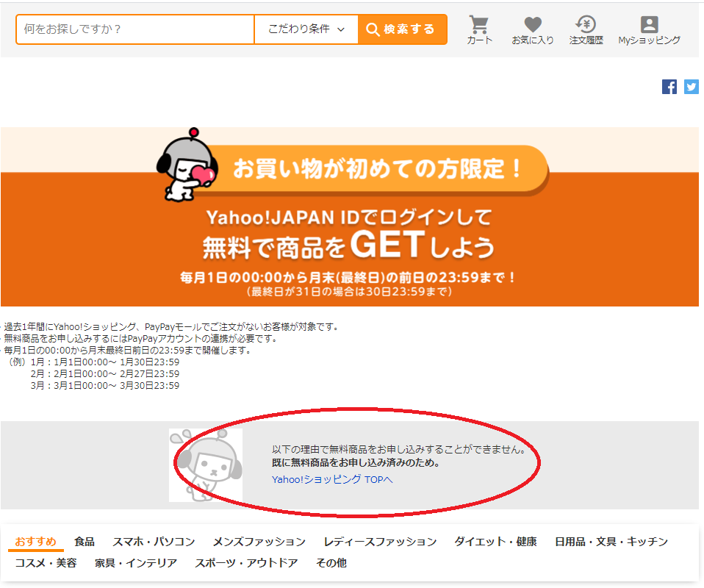Open order history (注文履歴) icon

[x=586, y=29]
